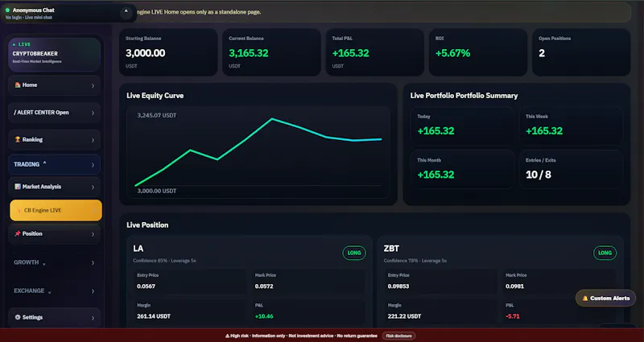
Task: Click the ALERT CENTER chevron arrow
Action: click(93, 113)
